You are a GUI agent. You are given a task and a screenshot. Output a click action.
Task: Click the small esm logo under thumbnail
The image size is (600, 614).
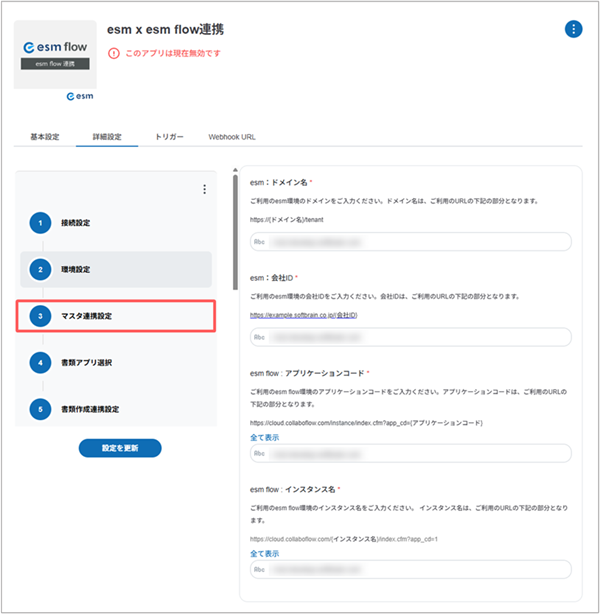pos(80,96)
